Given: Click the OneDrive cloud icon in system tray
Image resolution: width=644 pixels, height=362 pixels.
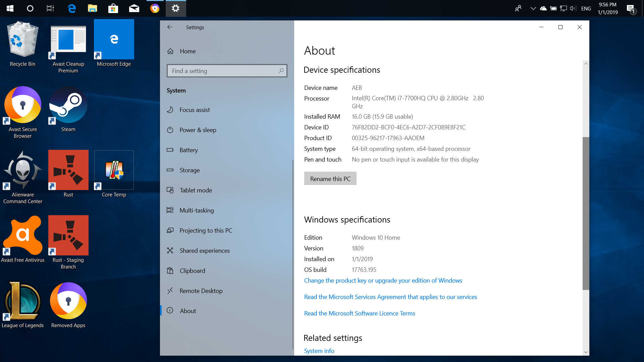Looking at the screenshot, I should (x=543, y=8).
